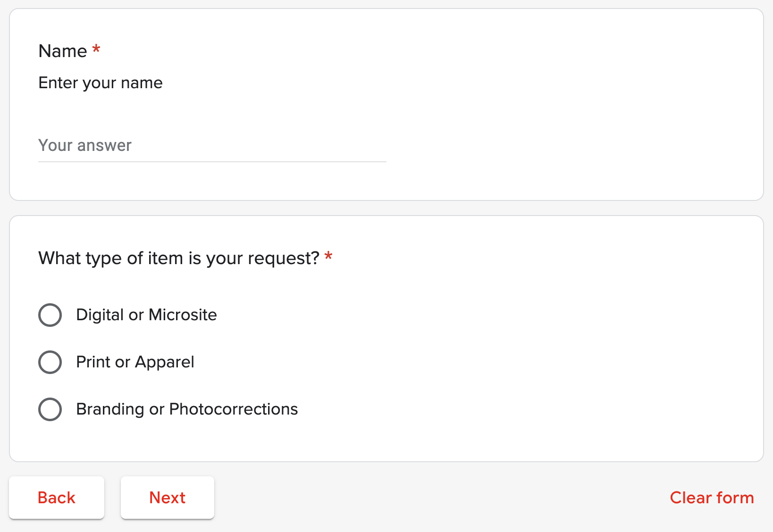Select the "Digital or Microsite" radio circle

tap(50, 315)
